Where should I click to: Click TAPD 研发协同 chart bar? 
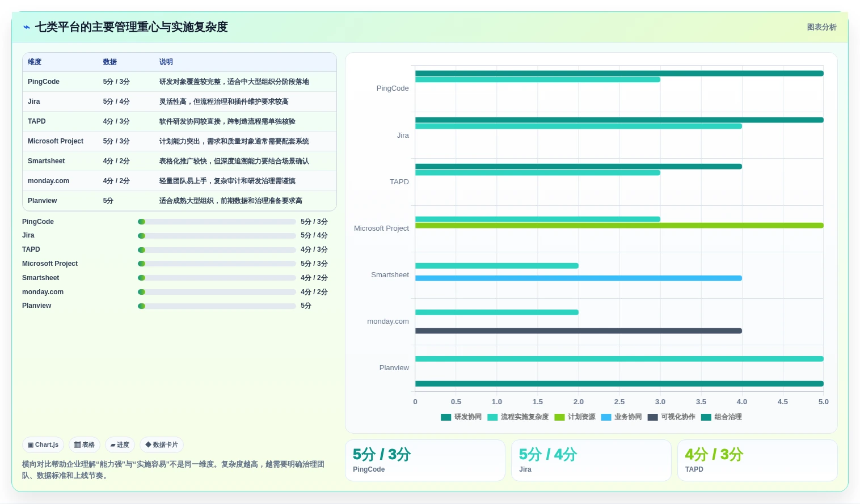click(579, 167)
